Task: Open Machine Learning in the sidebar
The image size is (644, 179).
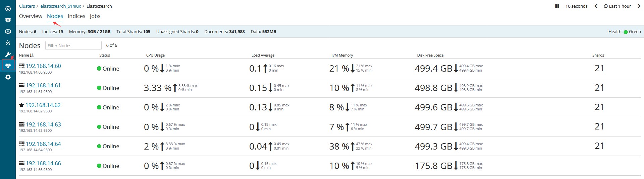Action: (8, 31)
